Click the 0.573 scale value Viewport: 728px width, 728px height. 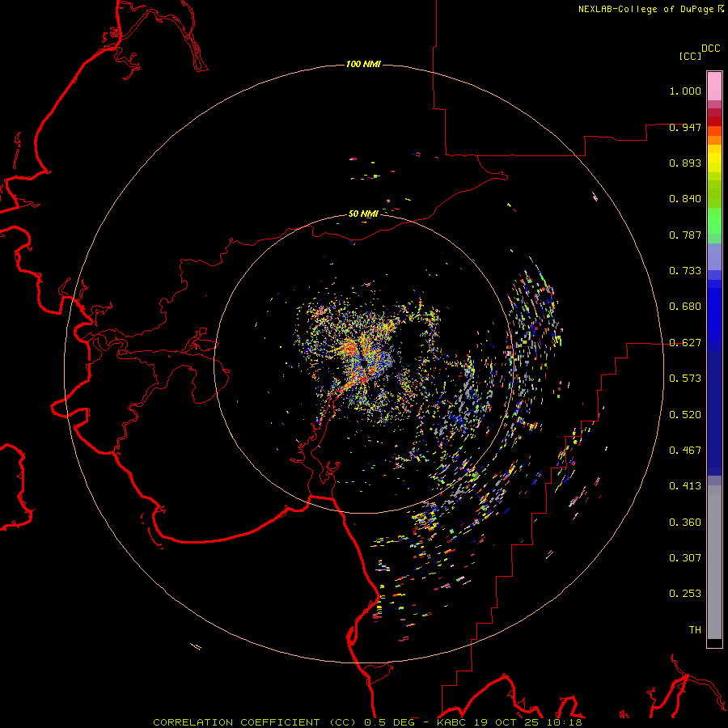(685, 379)
